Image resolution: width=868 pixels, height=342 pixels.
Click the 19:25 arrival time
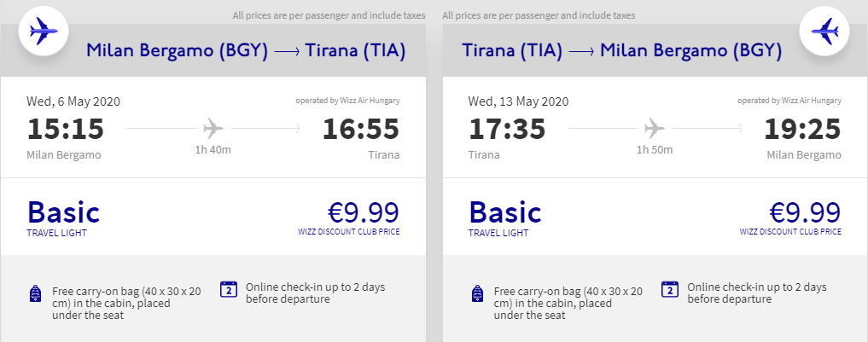[802, 130]
